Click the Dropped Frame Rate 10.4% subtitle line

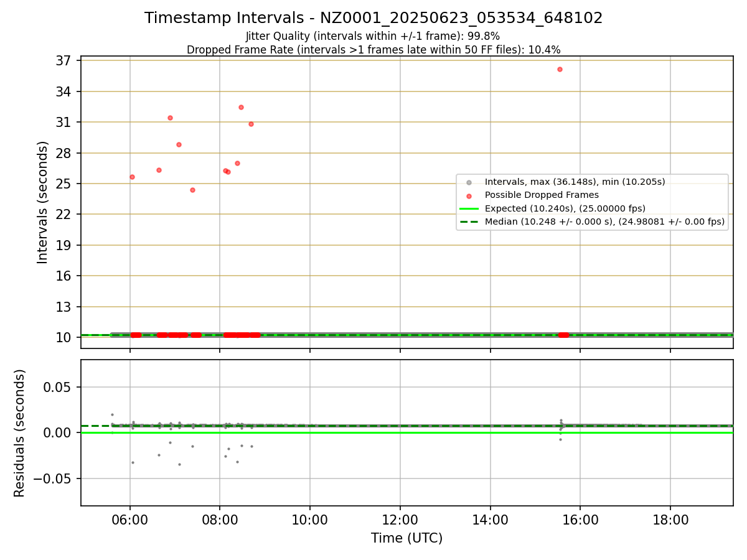[x=374, y=50]
